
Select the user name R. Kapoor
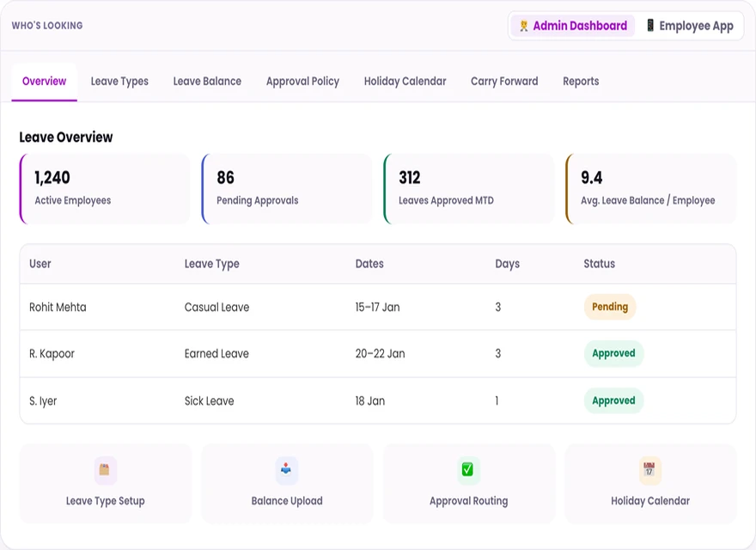pos(52,354)
